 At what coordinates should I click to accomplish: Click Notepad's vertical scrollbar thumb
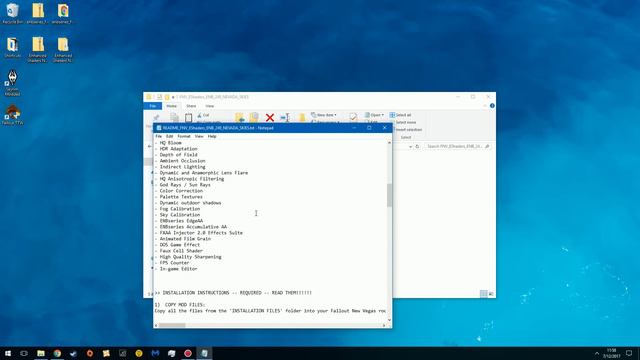(x=389, y=195)
